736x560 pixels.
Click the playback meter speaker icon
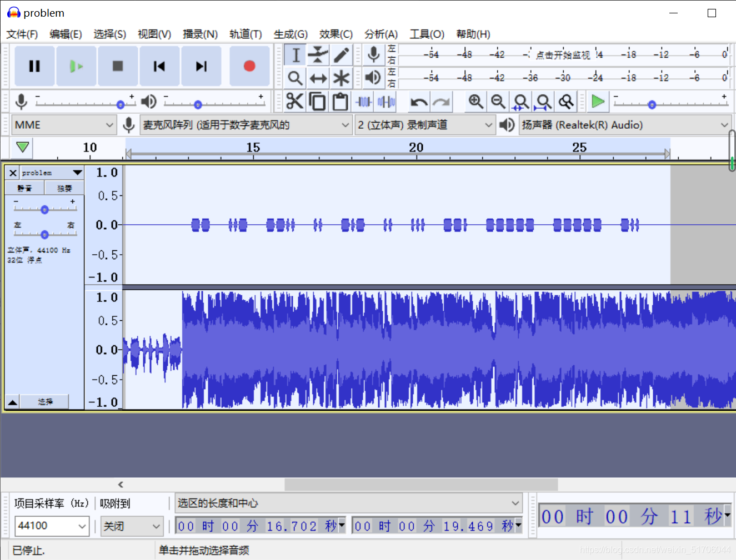tap(374, 77)
